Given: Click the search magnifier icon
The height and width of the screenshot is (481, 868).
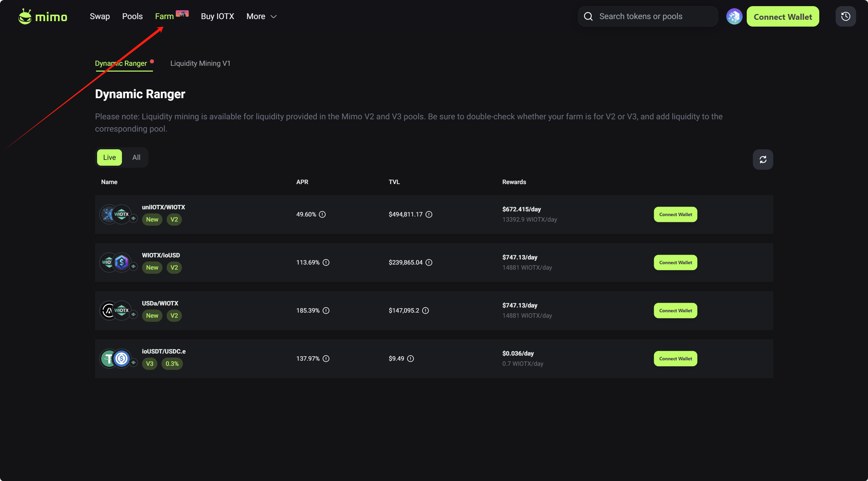Looking at the screenshot, I should [588, 16].
